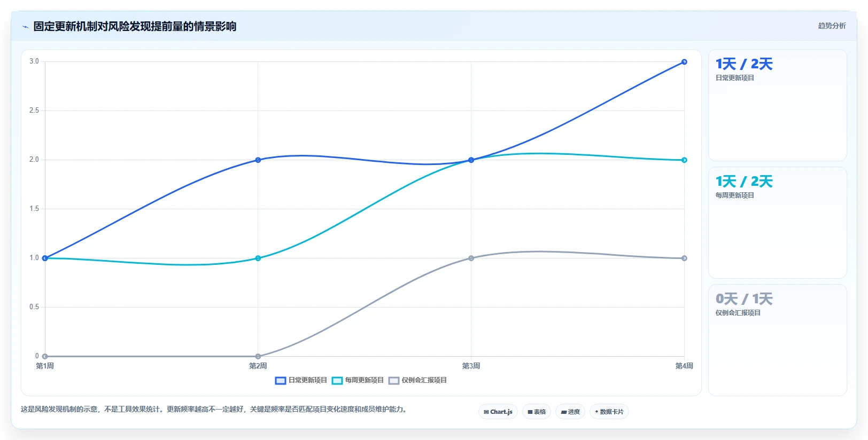This screenshot has width=868, height=440.
Task: Select the 仅例会汇报项目 data point at 第4周
Action: pyautogui.click(x=684, y=258)
